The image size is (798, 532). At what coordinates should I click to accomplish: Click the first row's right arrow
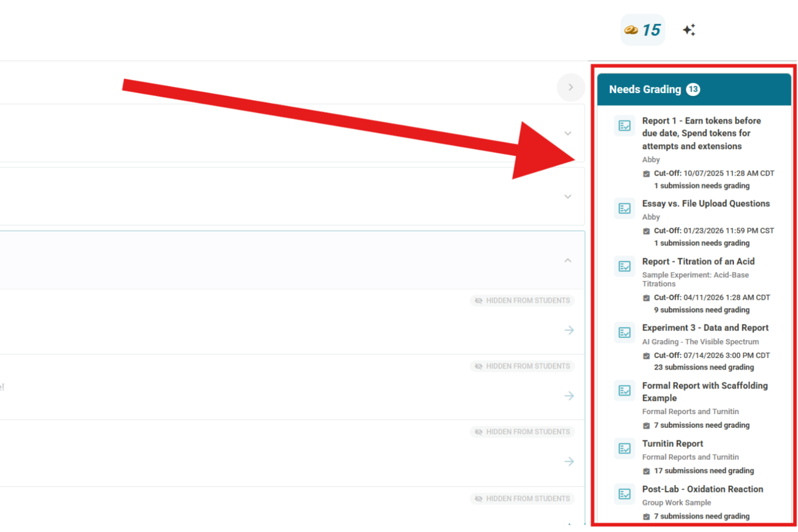(x=569, y=330)
